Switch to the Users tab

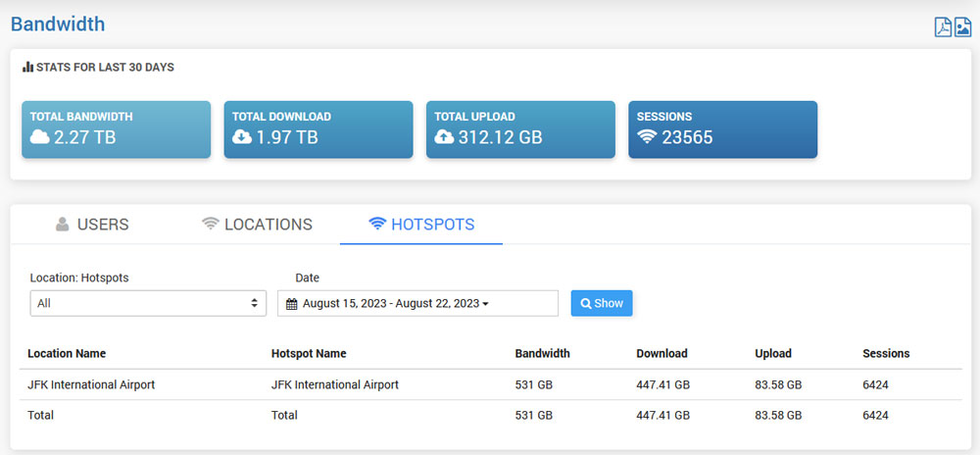point(92,225)
